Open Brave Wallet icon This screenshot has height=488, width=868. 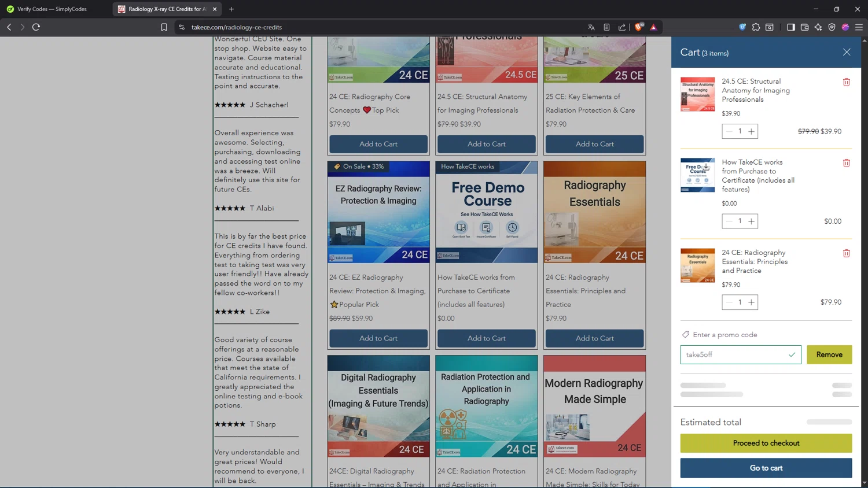[804, 27]
